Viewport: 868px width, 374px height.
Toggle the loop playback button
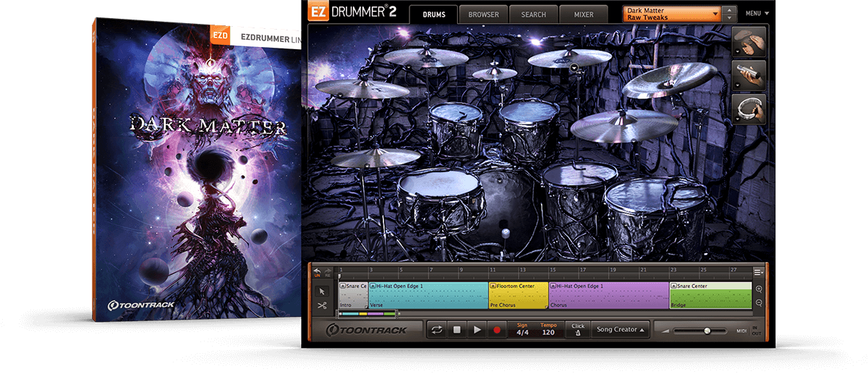tap(436, 330)
